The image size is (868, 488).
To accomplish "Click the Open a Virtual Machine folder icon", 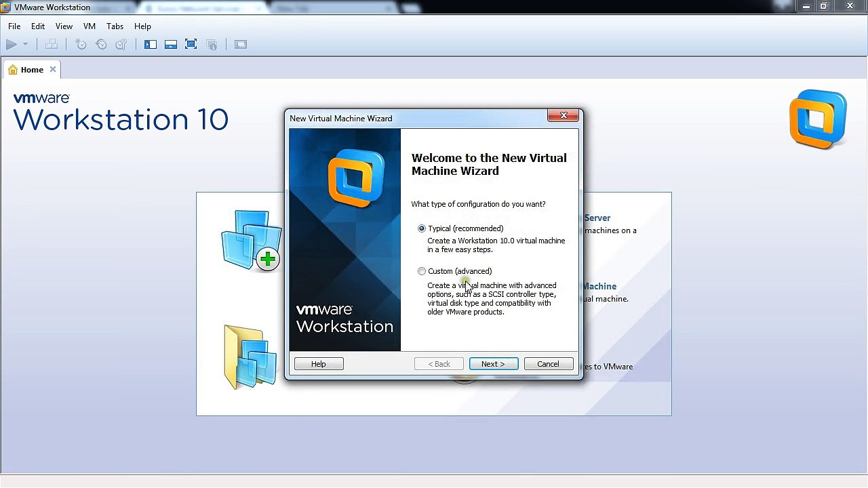I will coord(250,357).
